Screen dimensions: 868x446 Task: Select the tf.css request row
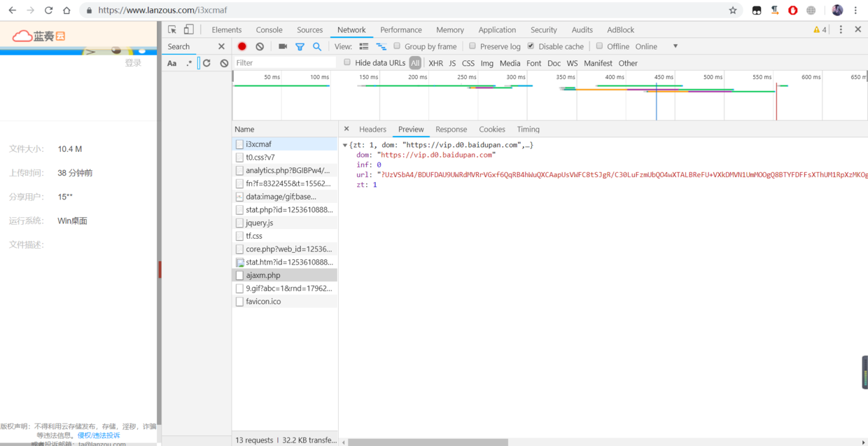(x=285, y=236)
